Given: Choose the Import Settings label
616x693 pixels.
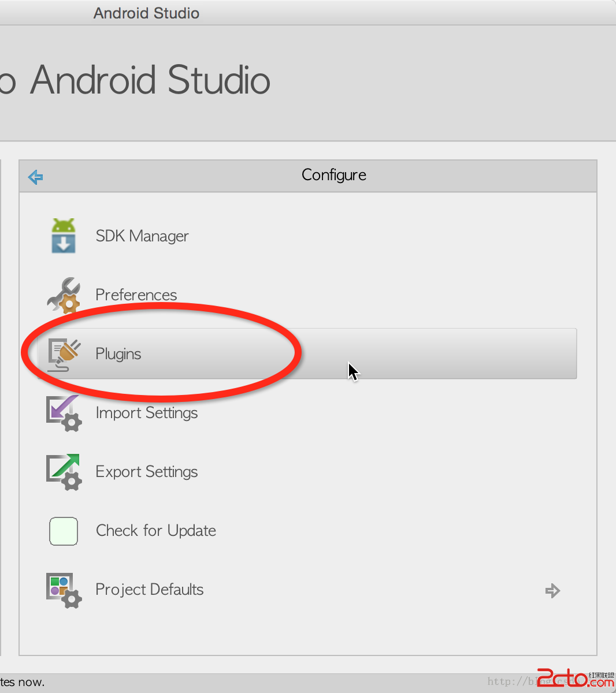Looking at the screenshot, I should coord(147,413).
